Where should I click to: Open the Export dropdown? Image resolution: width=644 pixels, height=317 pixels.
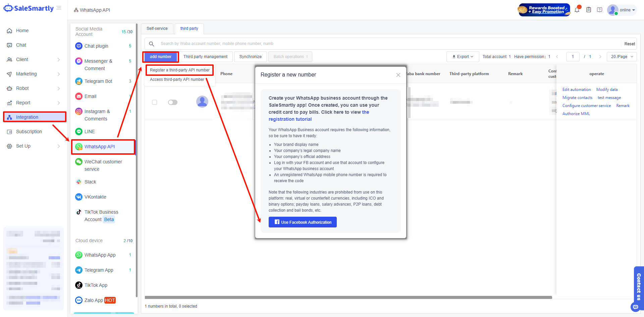pyautogui.click(x=463, y=57)
